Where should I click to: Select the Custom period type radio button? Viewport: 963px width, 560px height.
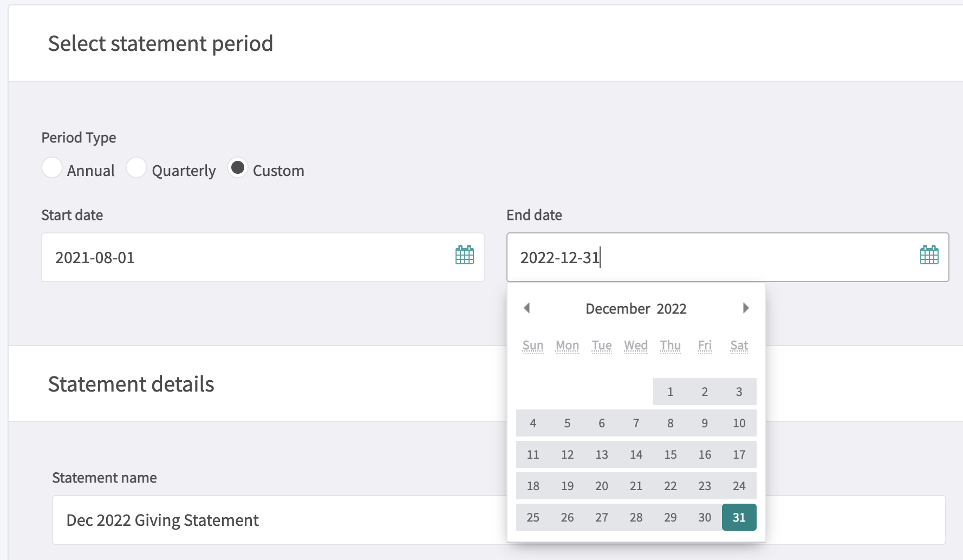pyautogui.click(x=238, y=168)
